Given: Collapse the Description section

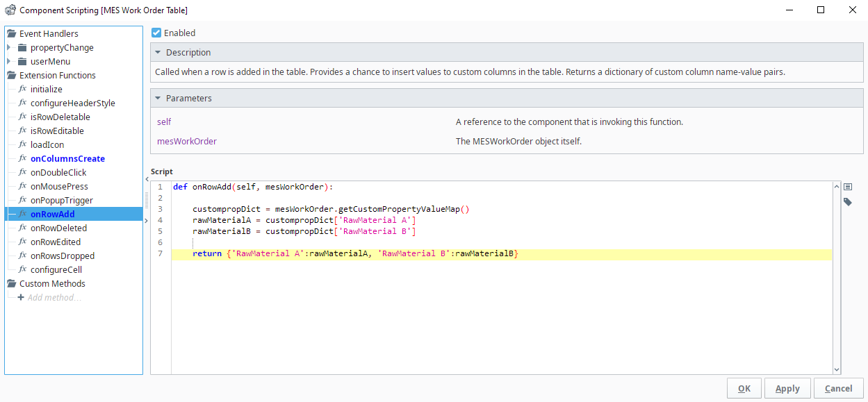Looking at the screenshot, I should (x=158, y=52).
